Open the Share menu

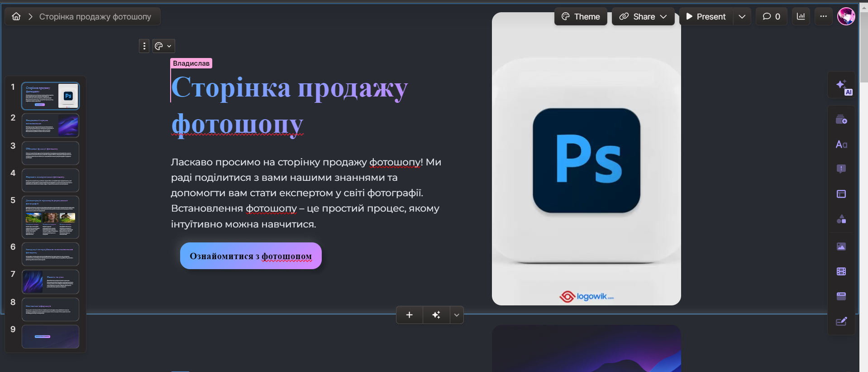(x=643, y=16)
